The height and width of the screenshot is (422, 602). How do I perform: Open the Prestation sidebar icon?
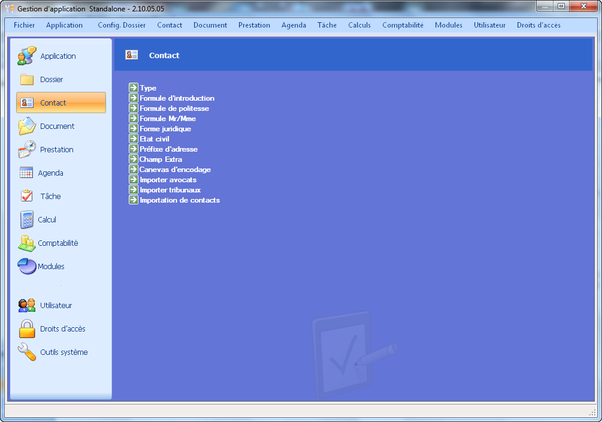point(27,150)
